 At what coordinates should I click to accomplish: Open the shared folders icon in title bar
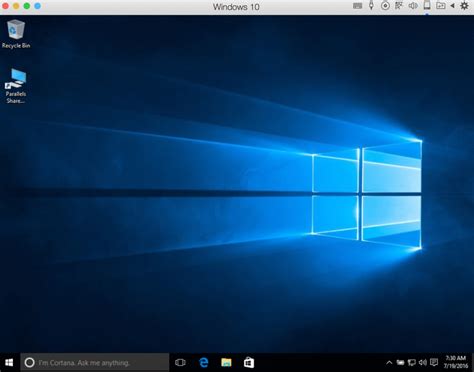click(x=441, y=6)
